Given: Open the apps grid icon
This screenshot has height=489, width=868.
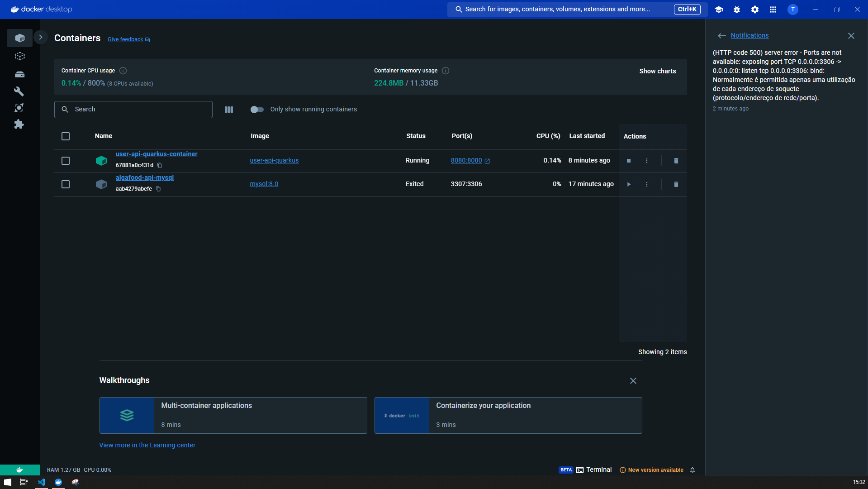Looking at the screenshot, I should [773, 10].
